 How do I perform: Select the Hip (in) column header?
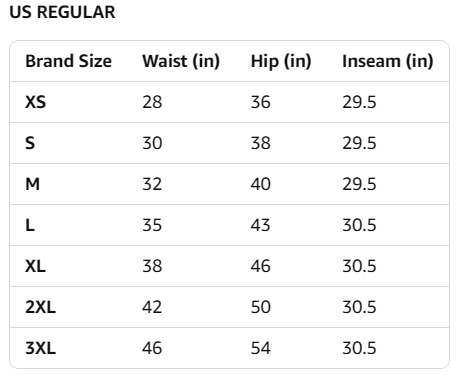[281, 61]
